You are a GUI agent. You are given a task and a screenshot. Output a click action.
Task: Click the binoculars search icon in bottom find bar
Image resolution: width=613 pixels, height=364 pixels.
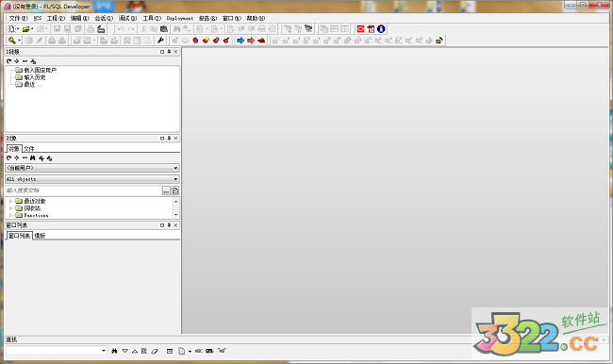click(x=114, y=351)
